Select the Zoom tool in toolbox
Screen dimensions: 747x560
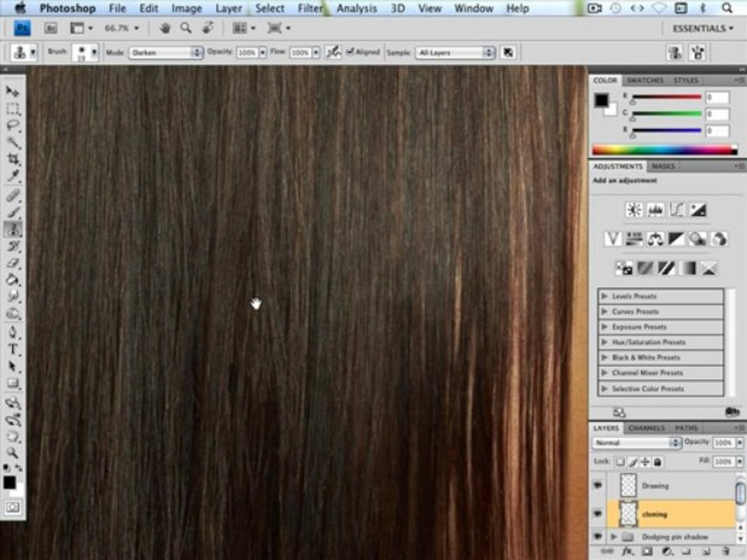pyautogui.click(x=13, y=453)
